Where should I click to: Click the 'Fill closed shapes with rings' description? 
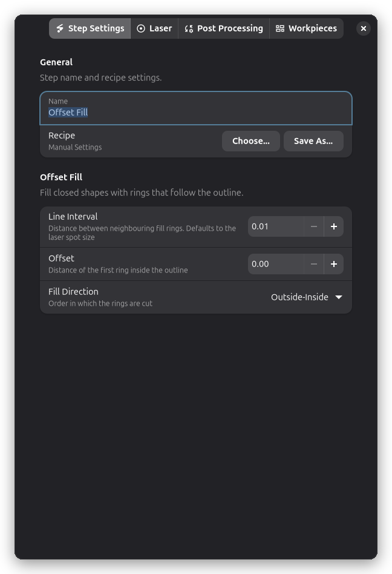142,193
